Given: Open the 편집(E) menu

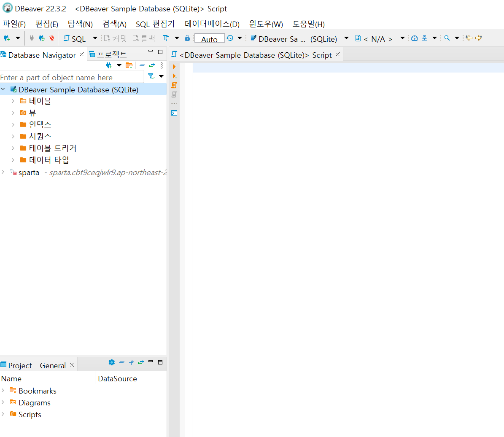Looking at the screenshot, I should [x=47, y=24].
